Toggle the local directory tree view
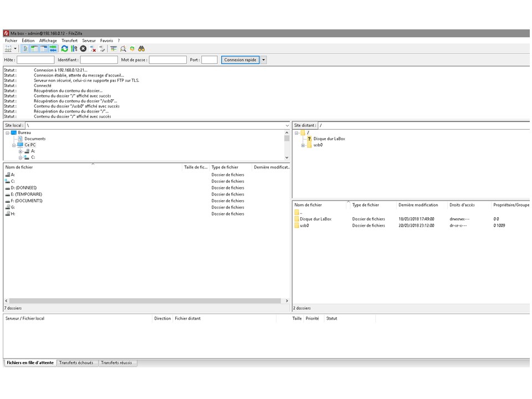 point(34,49)
